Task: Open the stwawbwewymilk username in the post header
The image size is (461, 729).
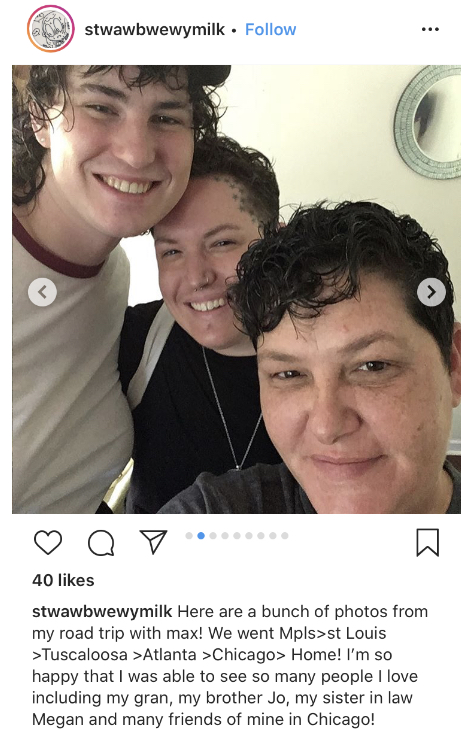Action: point(155,29)
